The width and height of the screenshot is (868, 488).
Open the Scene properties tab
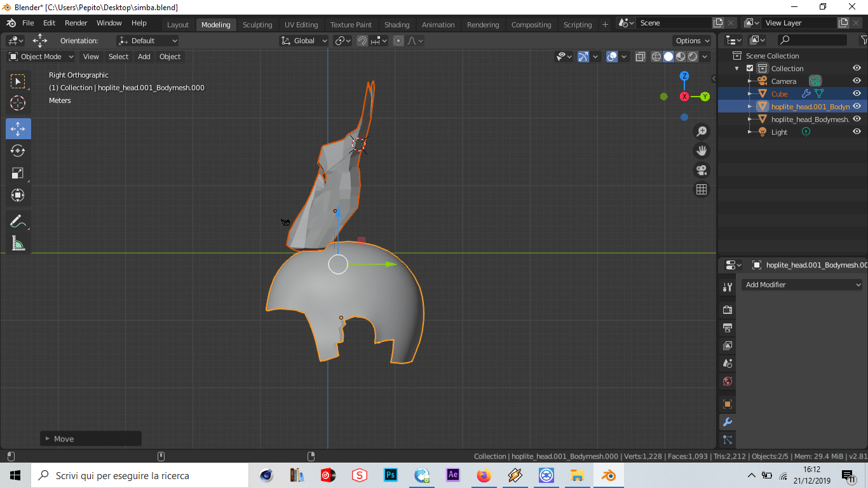pyautogui.click(x=728, y=363)
